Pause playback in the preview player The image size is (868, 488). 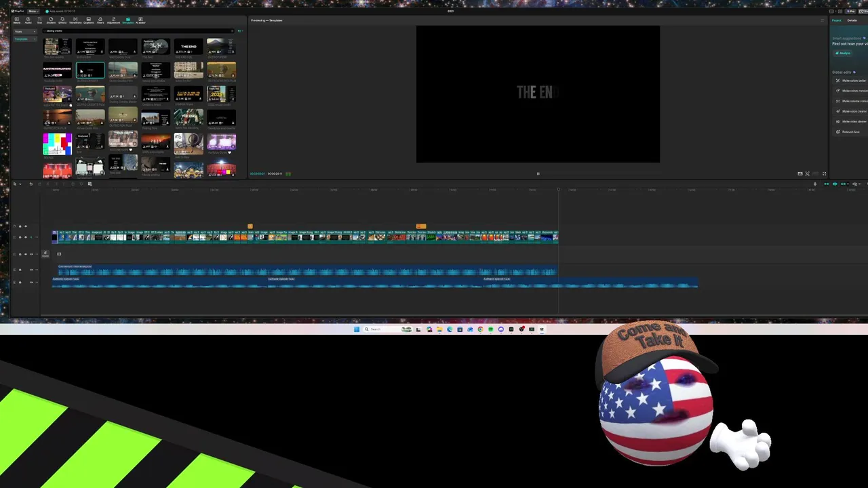(538, 174)
